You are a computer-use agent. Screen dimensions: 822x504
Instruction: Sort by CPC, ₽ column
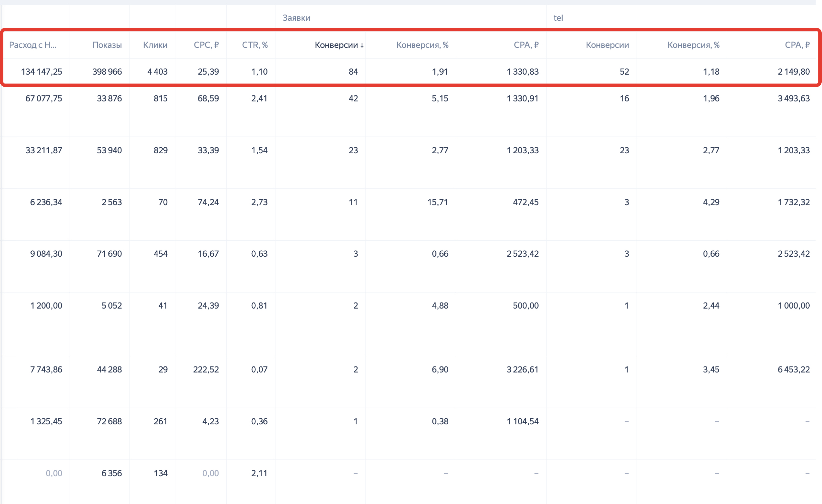pos(206,45)
